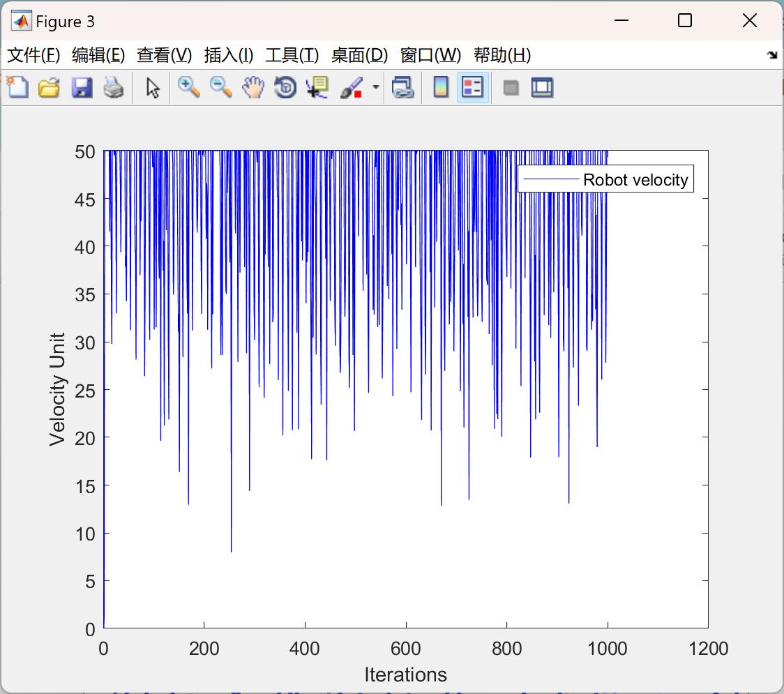784x694 pixels.
Task: Toggle the Insert Legend button
Action: [x=472, y=87]
